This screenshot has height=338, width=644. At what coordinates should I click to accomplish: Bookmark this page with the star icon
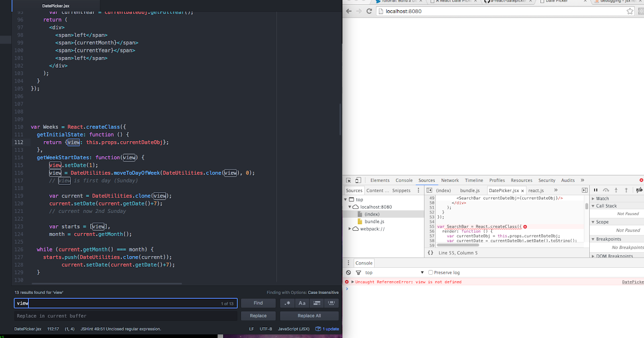point(630,11)
